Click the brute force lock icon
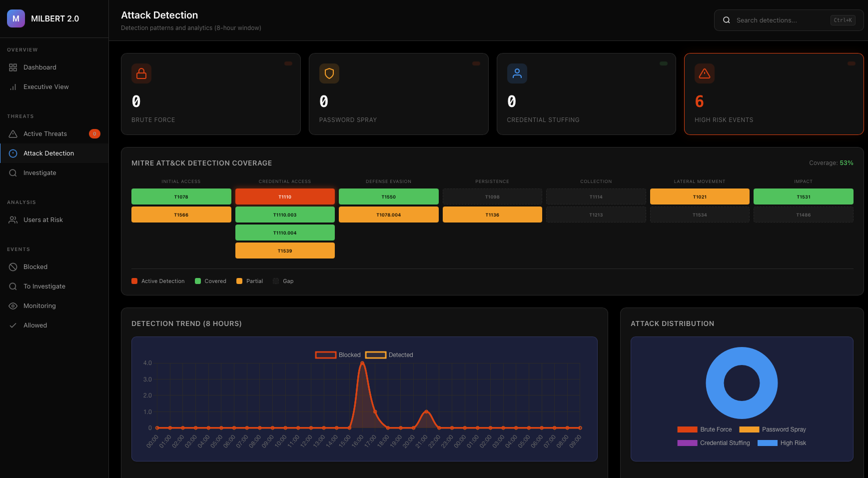The image size is (868, 478). [x=141, y=73]
